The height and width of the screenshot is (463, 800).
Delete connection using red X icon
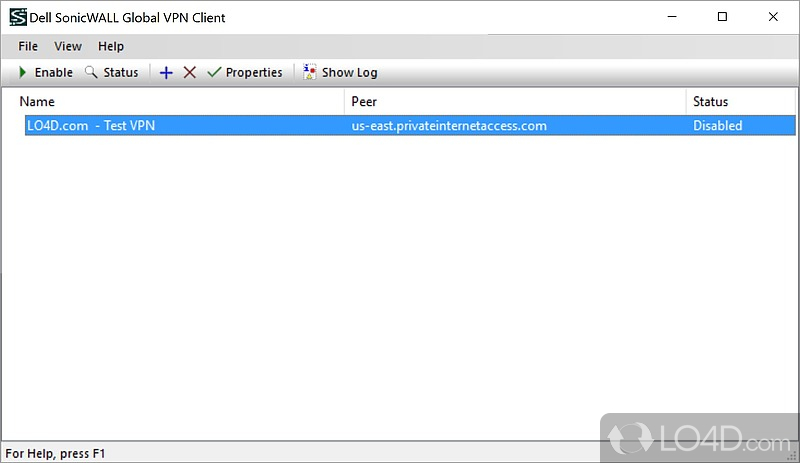tap(190, 72)
